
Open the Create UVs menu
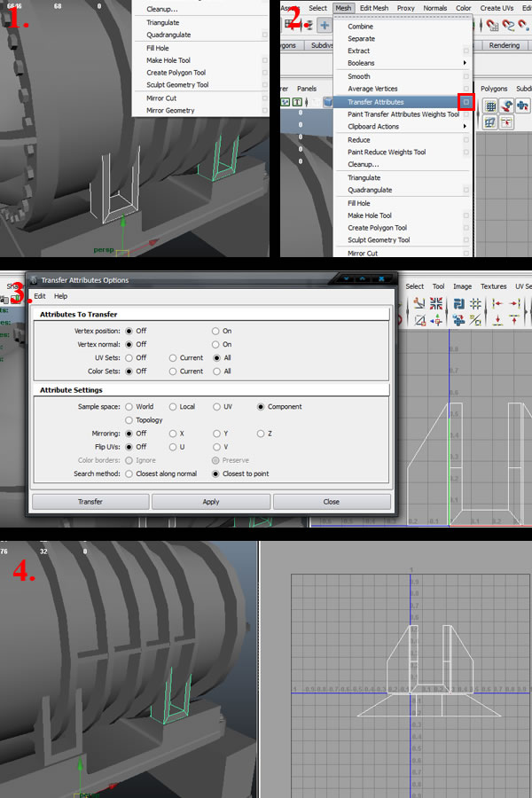tap(497, 8)
